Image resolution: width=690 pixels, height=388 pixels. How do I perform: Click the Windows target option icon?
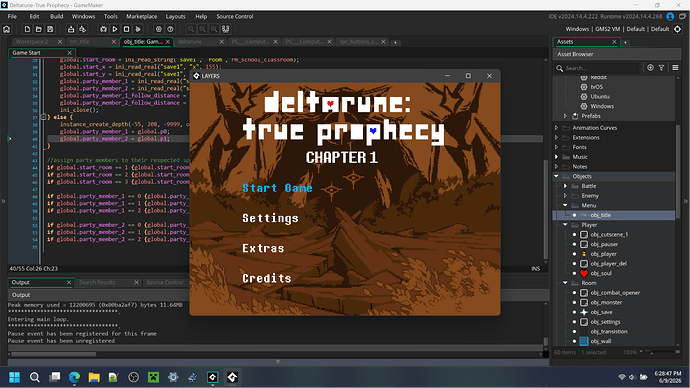[584, 106]
